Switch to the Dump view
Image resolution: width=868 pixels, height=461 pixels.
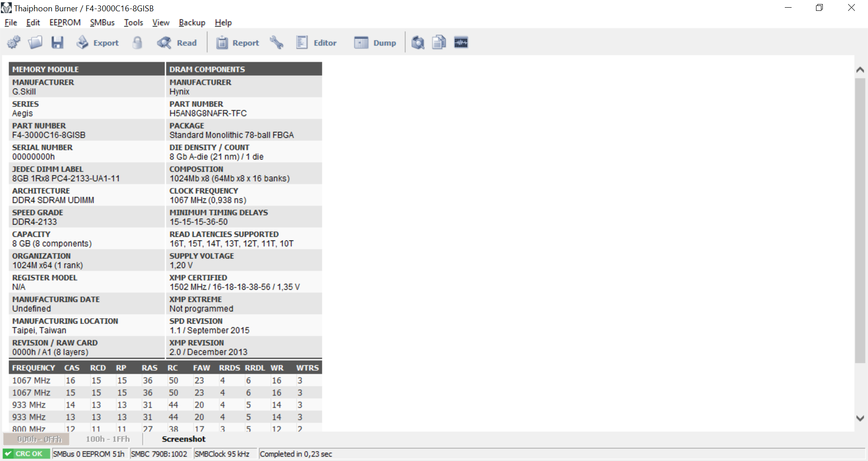pos(375,43)
